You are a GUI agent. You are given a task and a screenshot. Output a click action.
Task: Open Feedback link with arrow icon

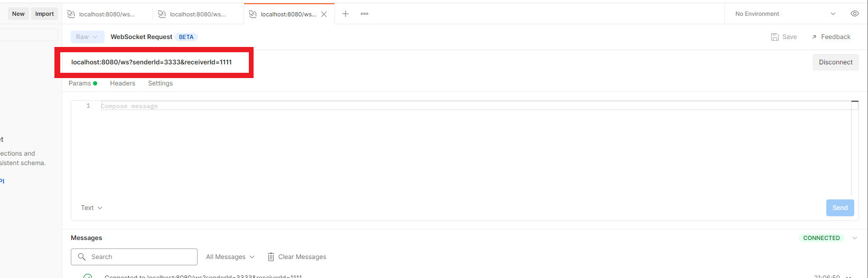click(831, 37)
